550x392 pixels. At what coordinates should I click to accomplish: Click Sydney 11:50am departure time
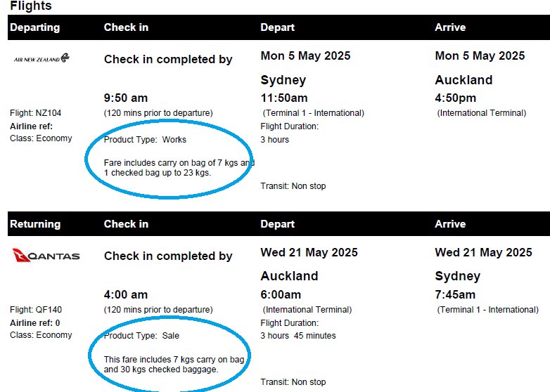point(283,98)
